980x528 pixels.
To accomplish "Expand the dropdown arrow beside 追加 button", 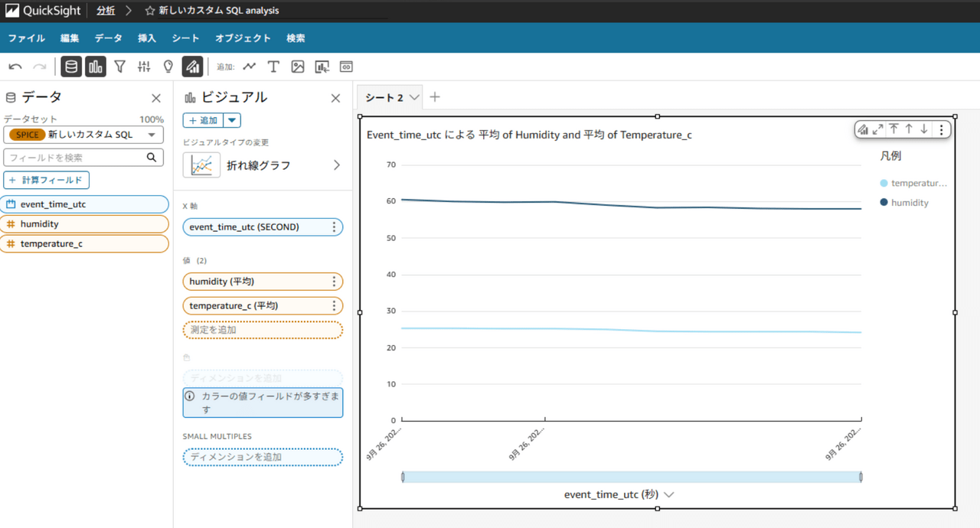I will [x=232, y=120].
